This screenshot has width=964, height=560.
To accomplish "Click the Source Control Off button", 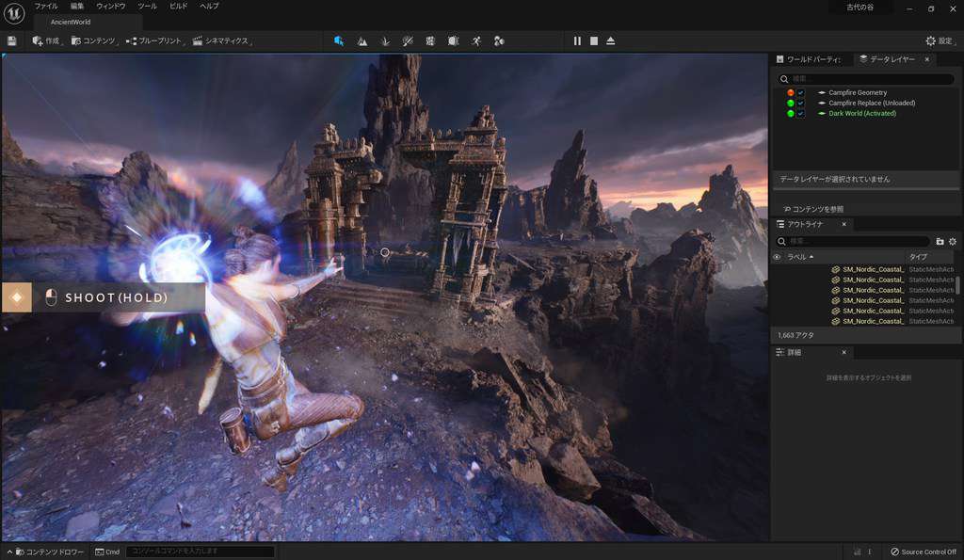I will 924,552.
